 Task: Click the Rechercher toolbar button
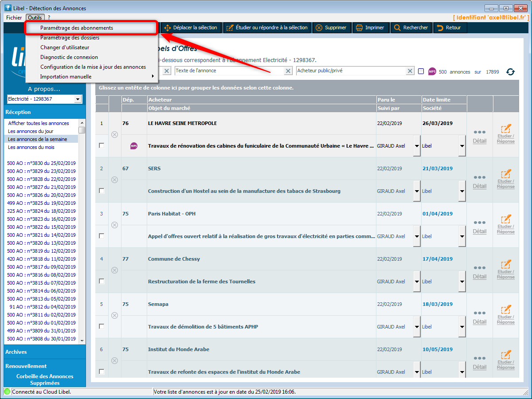pos(411,27)
